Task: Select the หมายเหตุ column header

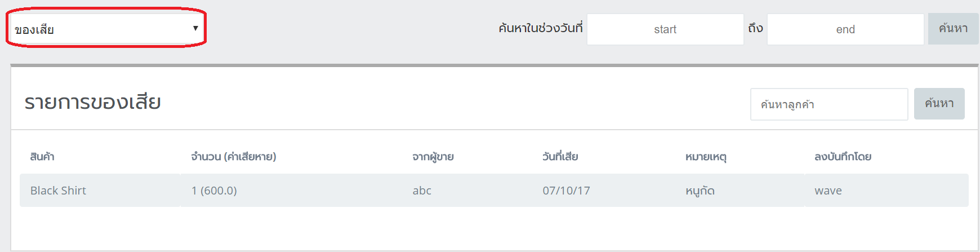Action: tap(706, 157)
